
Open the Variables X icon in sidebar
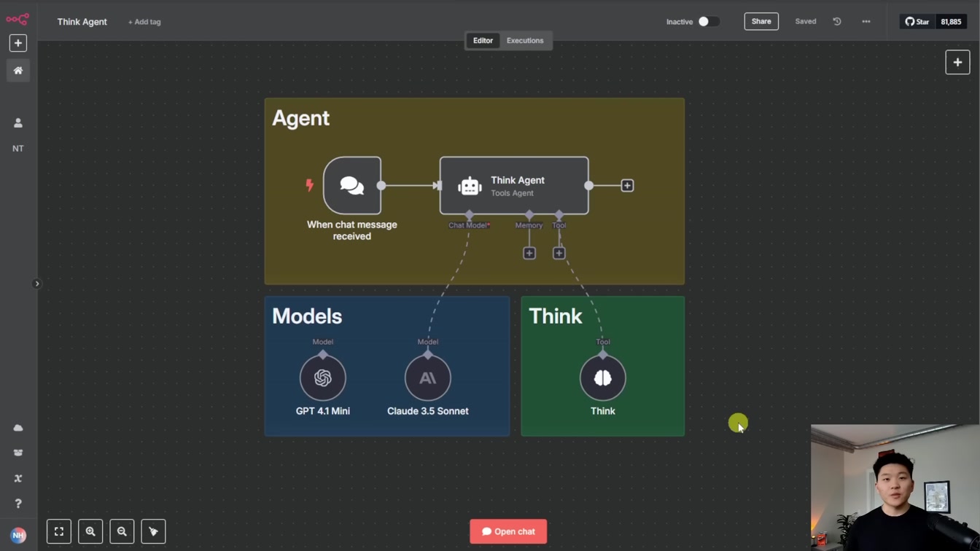[x=18, y=479]
